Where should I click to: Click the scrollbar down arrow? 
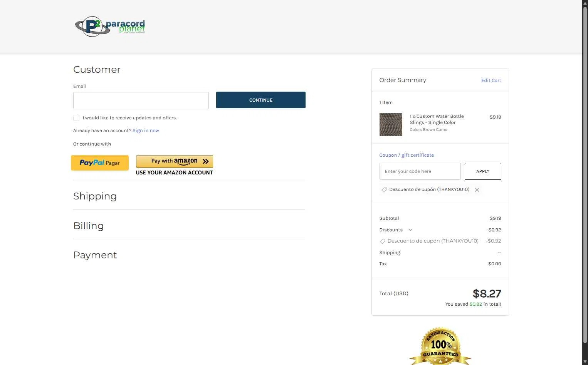[585, 362]
